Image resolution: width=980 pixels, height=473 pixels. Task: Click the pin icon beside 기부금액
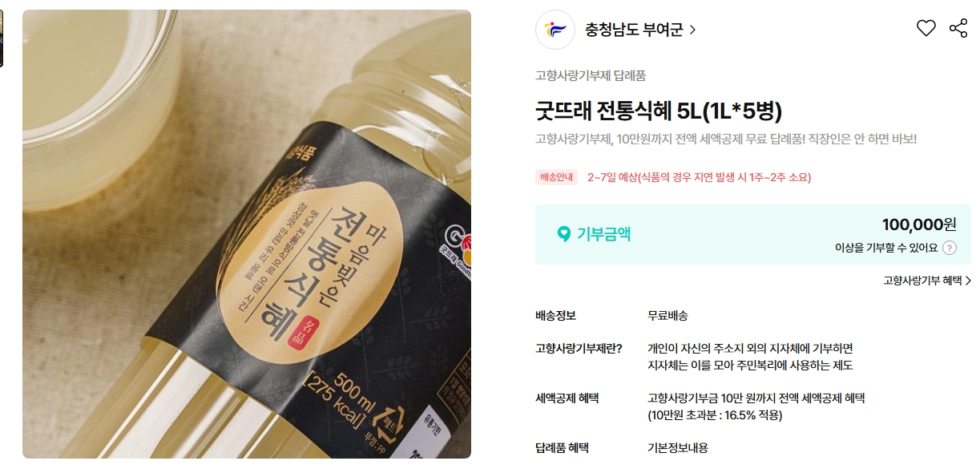pos(564,234)
